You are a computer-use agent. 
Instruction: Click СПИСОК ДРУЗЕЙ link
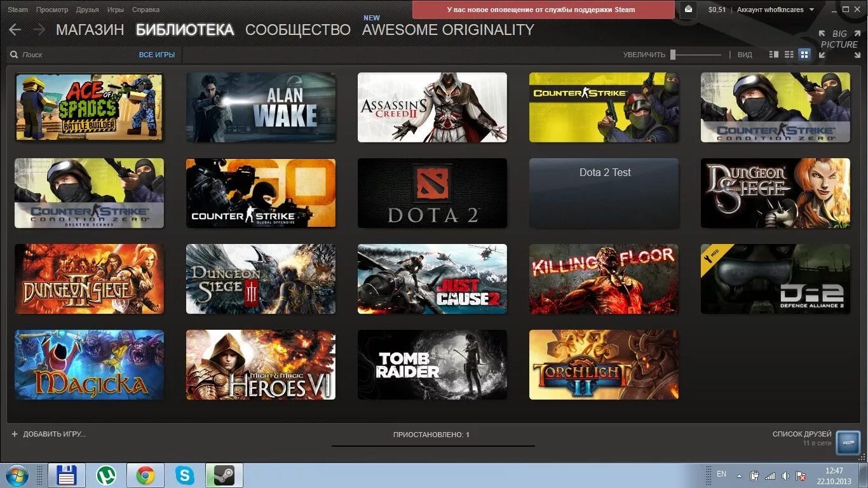click(802, 434)
